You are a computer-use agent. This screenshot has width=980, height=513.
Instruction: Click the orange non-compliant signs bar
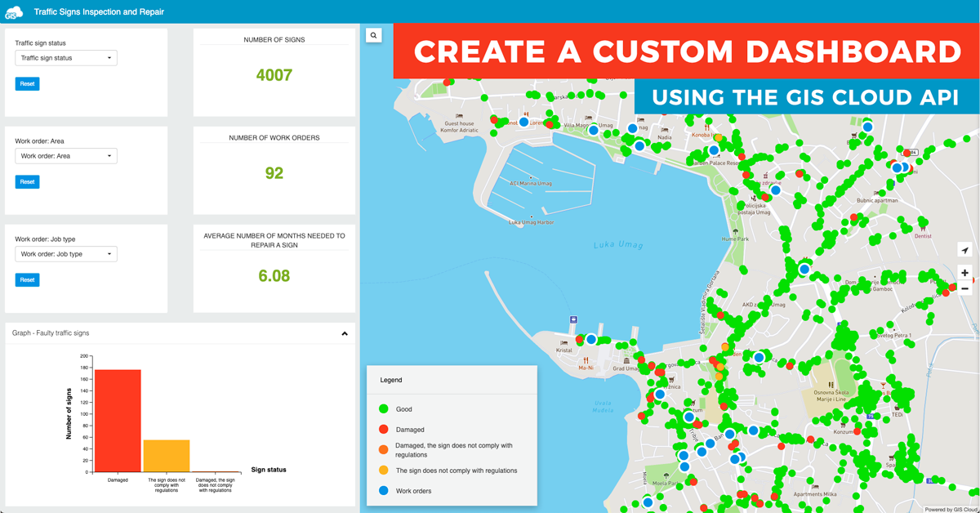(x=167, y=456)
